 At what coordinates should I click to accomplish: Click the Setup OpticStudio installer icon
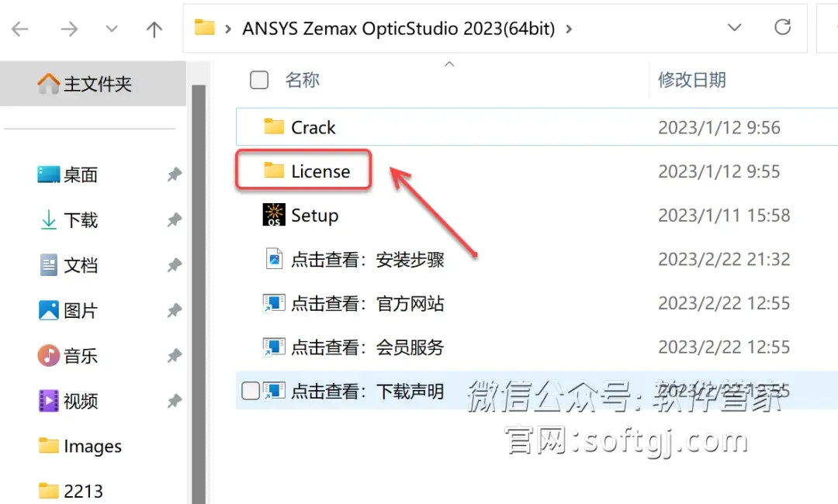click(274, 215)
